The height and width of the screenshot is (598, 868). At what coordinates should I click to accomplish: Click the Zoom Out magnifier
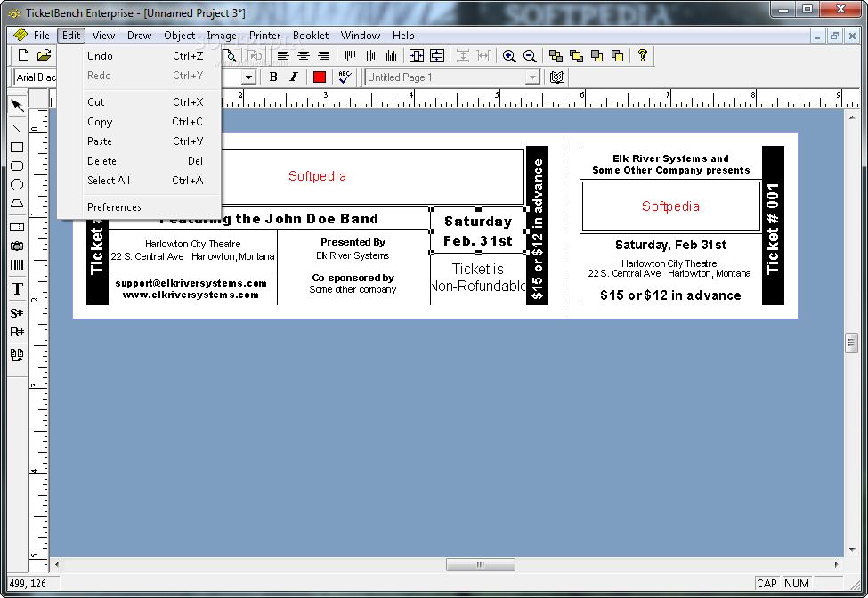[x=530, y=55]
